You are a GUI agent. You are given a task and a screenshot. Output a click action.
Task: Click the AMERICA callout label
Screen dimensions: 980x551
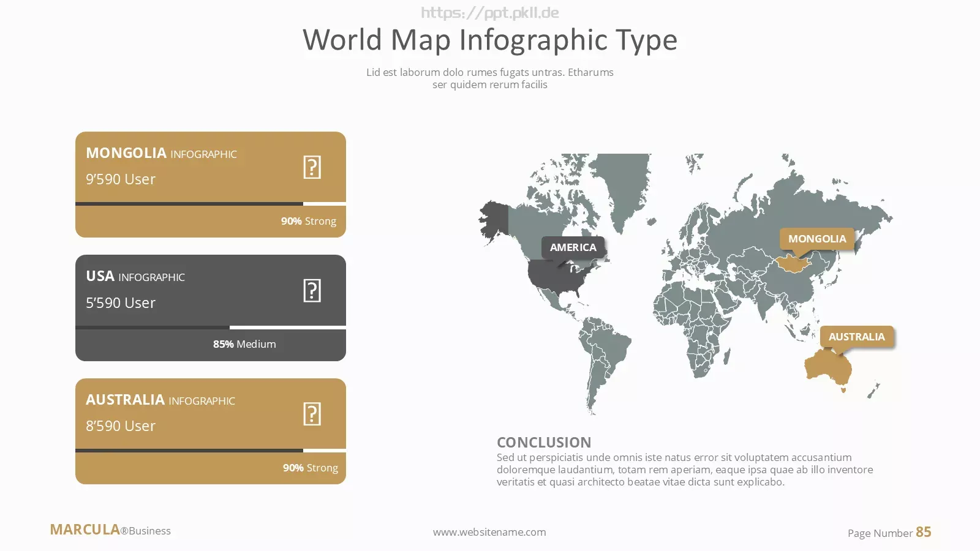[573, 247]
